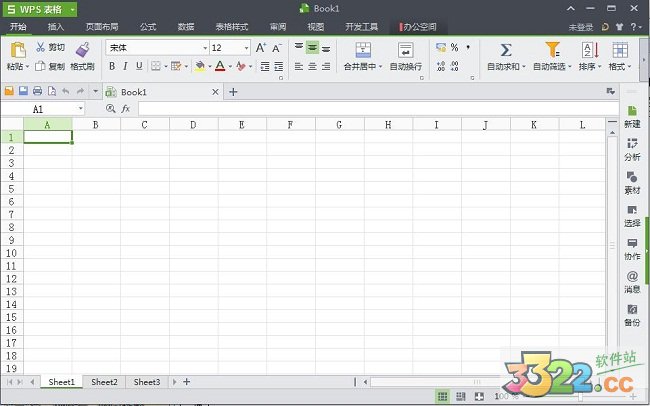The width and height of the screenshot is (650, 406).
Task: Switch to Sheet2 tab
Action: point(104,382)
